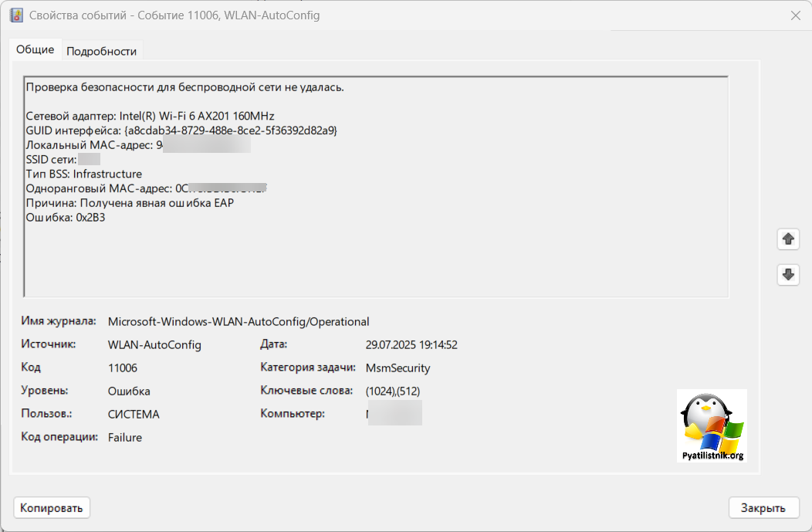This screenshot has width=812, height=532.
Task: Click the Причина EAP error line
Action: [x=130, y=202]
